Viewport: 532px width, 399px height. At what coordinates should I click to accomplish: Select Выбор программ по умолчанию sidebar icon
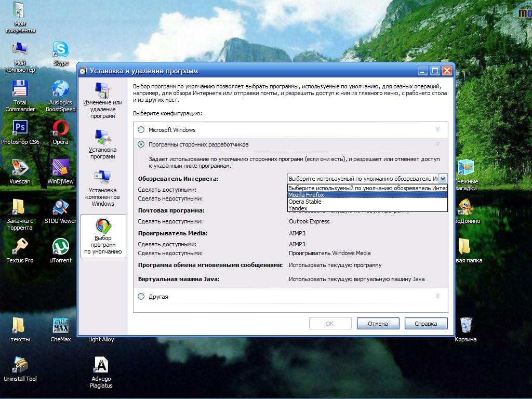(x=103, y=227)
